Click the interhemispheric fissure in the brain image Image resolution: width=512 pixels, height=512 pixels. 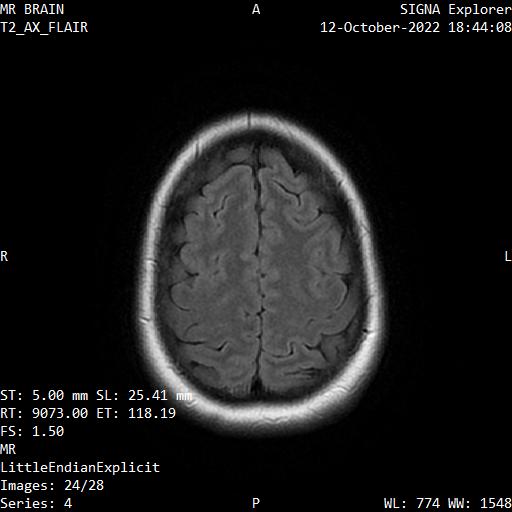click(x=258, y=267)
